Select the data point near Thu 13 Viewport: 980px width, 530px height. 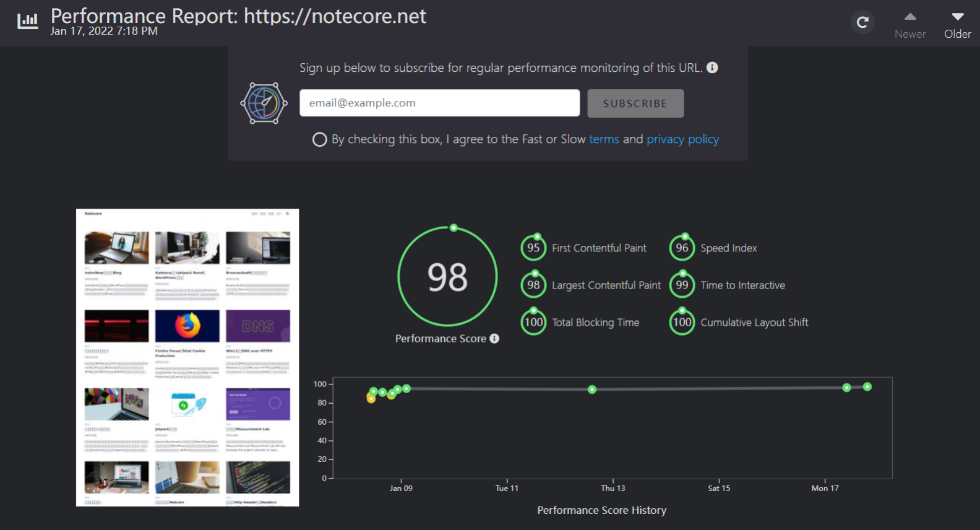click(592, 389)
